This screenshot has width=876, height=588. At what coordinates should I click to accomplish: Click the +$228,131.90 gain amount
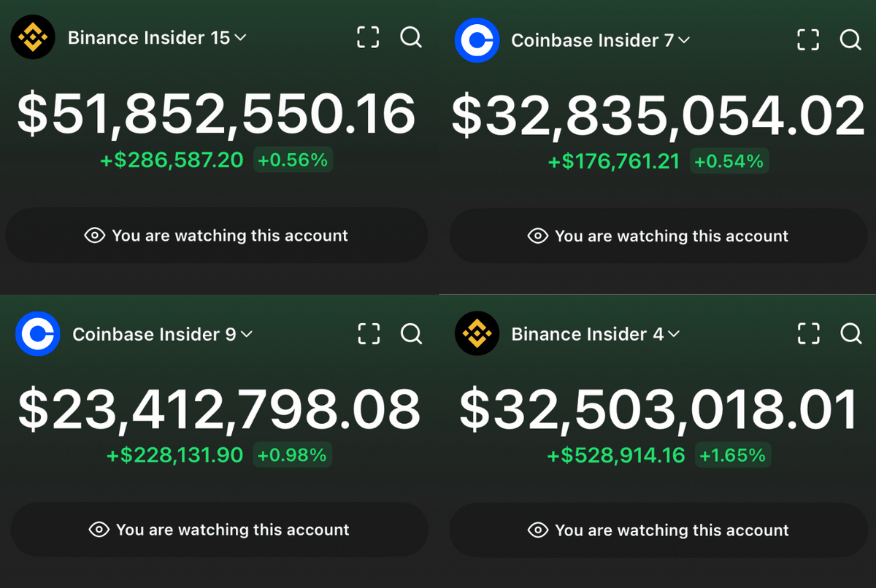pos(175,455)
